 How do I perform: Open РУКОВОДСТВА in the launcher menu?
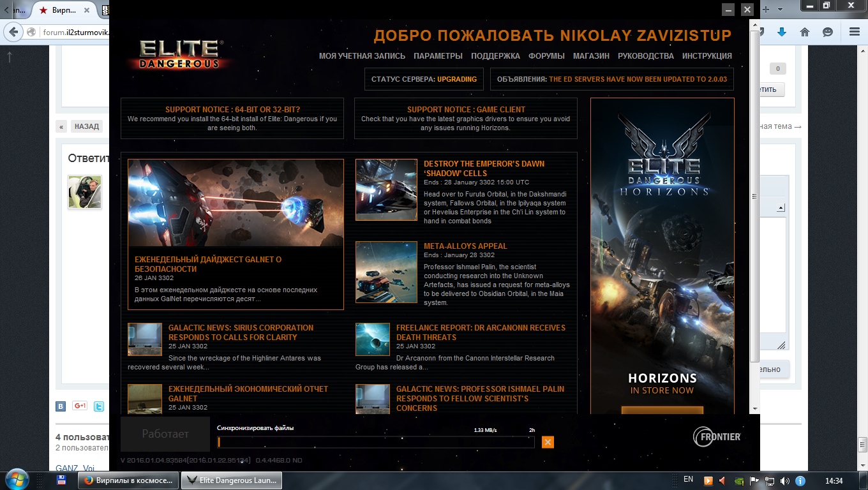pos(646,56)
